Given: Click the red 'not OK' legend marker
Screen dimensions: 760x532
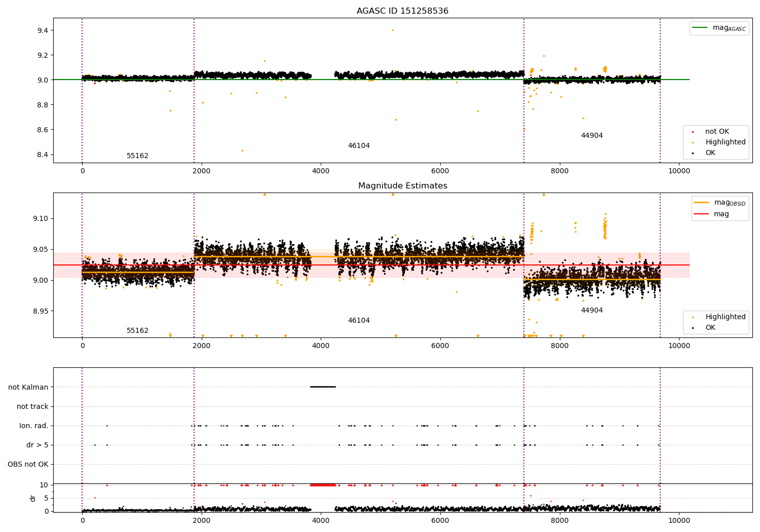Looking at the screenshot, I should click(x=693, y=132).
